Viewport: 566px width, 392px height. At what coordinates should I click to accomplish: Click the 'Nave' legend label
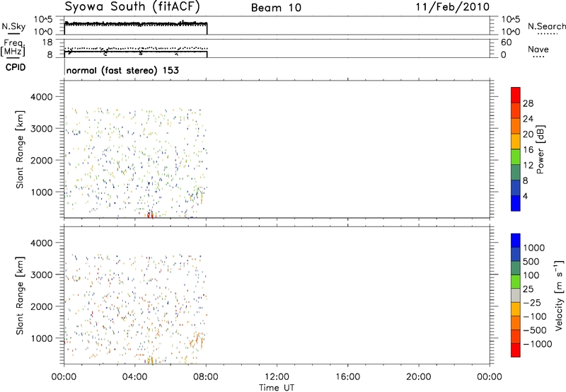(x=538, y=49)
